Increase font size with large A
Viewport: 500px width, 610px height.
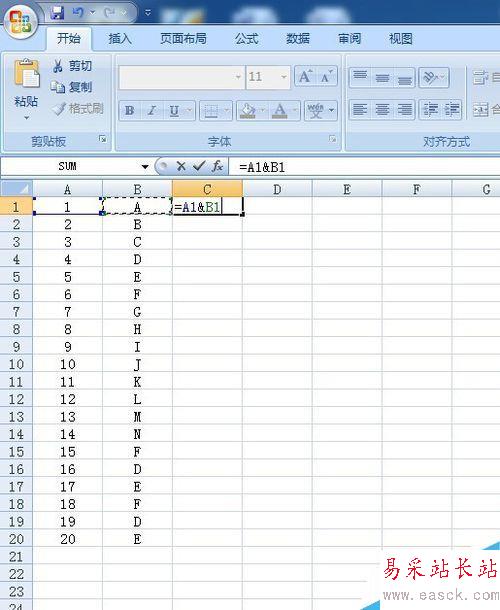[305, 76]
